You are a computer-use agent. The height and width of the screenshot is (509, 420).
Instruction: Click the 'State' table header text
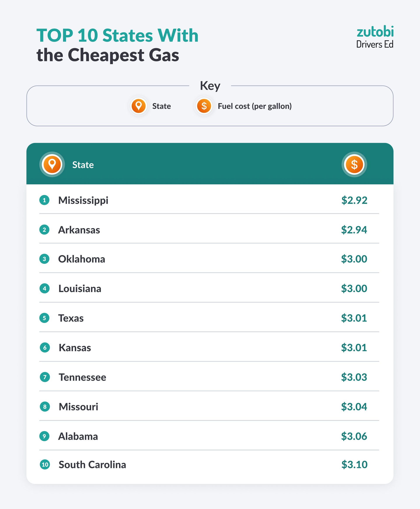click(x=83, y=165)
